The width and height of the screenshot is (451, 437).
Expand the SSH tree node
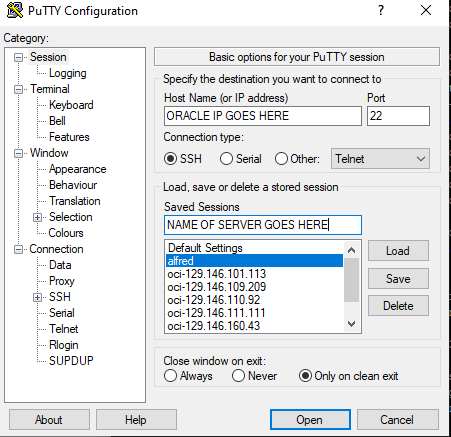pyautogui.click(x=37, y=297)
